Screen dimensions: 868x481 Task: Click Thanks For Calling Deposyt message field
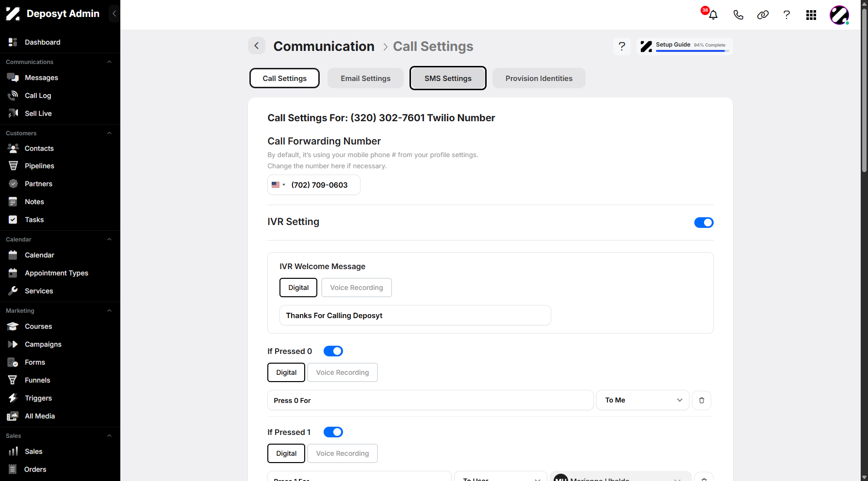415,315
